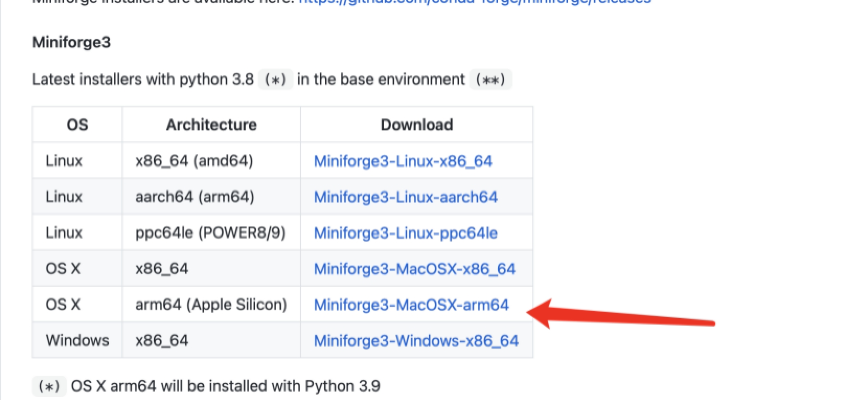
Task: Click the Latest installers with python 3.8 text
Action: pyautogui.click(x=143, y=80)
